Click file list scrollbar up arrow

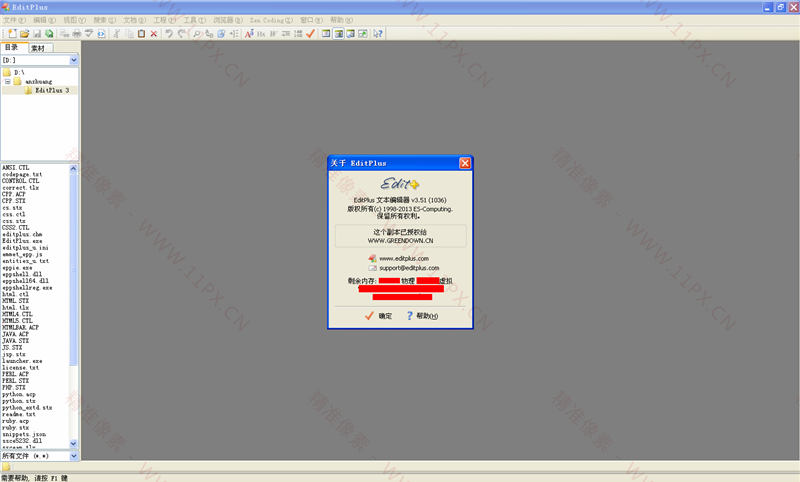pyautogui.click(x=73, y=168)
